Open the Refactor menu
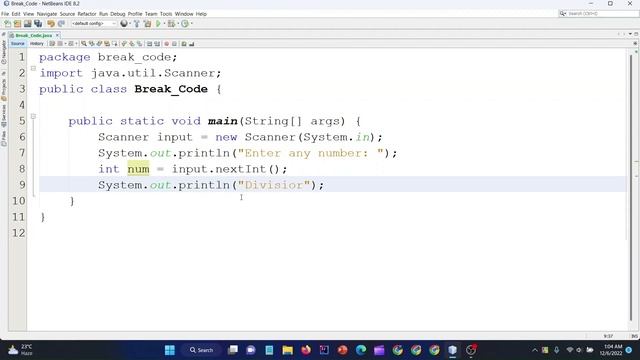This screenshot has width=640, height=360. pos(87,14)
